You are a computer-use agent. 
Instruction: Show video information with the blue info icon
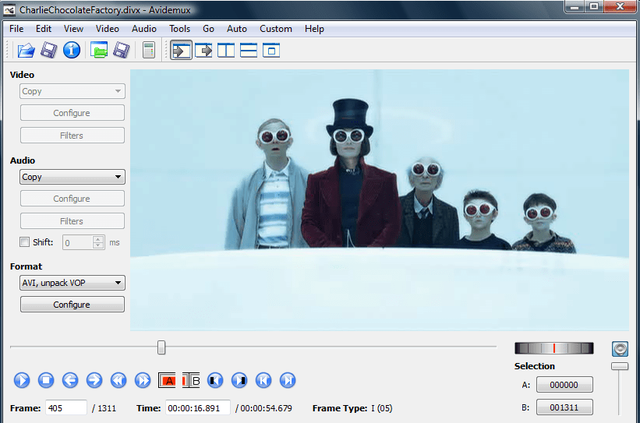point(71,50)
